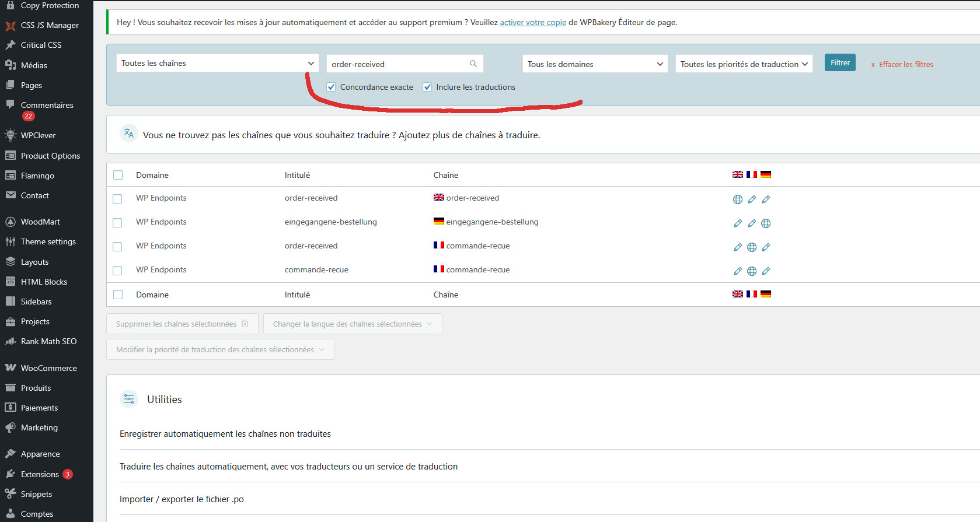Go to Rank Math SEO menu
980x522 pixels.
coord(48,341)
